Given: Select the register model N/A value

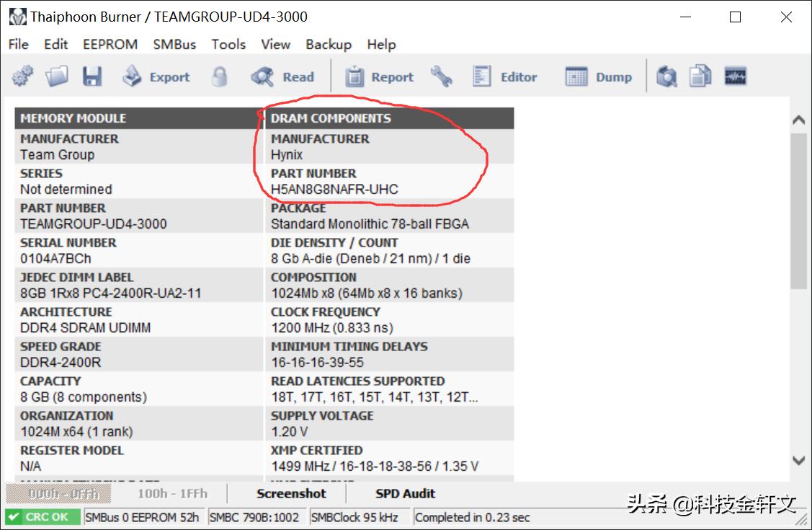Looking at the screenshot, I should (x=30, y=467).
